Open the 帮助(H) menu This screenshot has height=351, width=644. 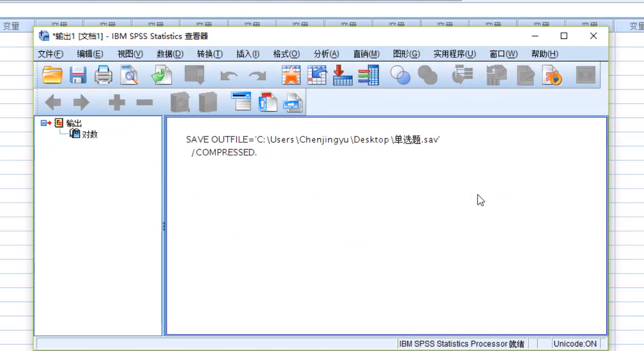tap(545, 54)
